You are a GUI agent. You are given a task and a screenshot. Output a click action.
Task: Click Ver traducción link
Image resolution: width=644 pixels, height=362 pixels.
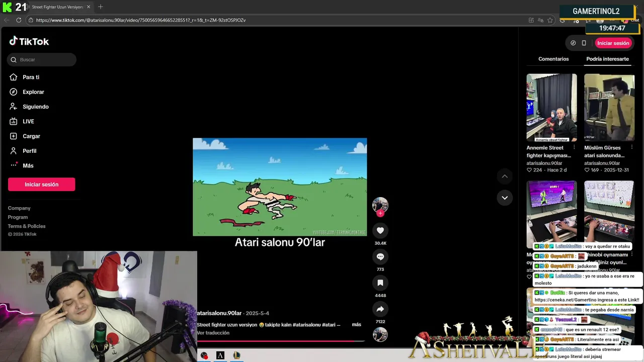pyautogui.click(x=213, y=333)
